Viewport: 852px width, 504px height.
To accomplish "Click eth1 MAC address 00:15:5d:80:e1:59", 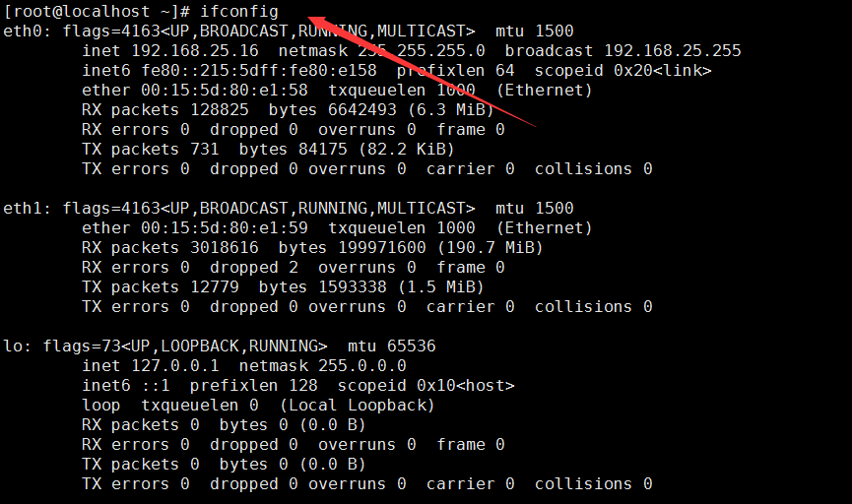I will tap(225, 227).
